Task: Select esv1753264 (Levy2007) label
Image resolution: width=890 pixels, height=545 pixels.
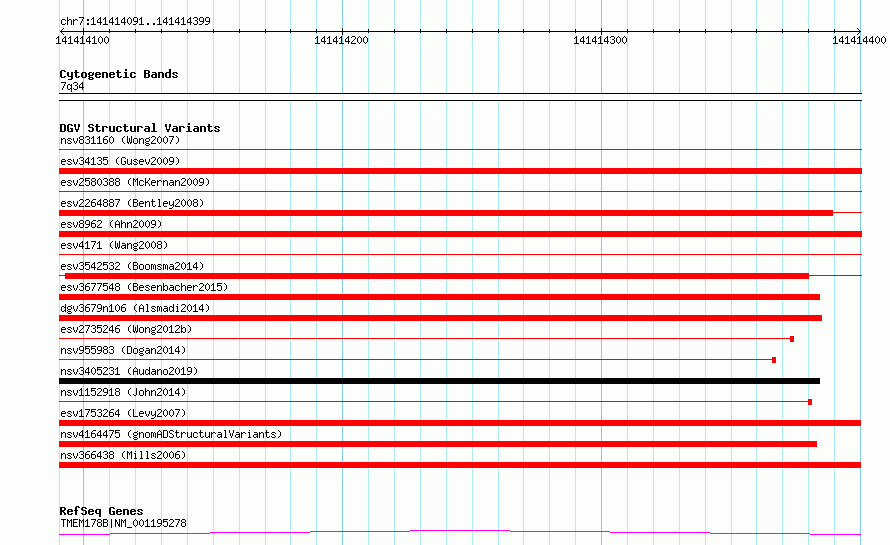Action: [123, 413]
